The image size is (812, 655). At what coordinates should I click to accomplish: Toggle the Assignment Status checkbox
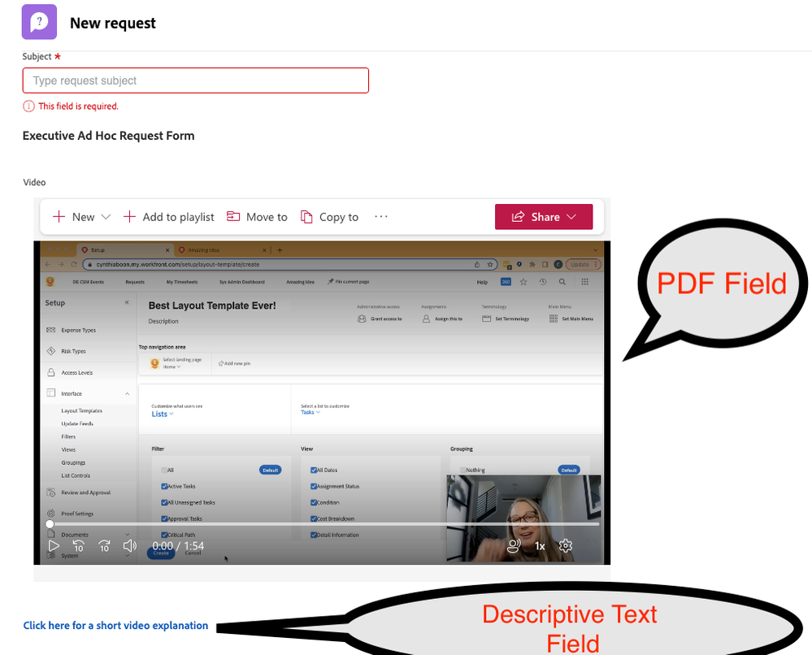pos(314,486)
